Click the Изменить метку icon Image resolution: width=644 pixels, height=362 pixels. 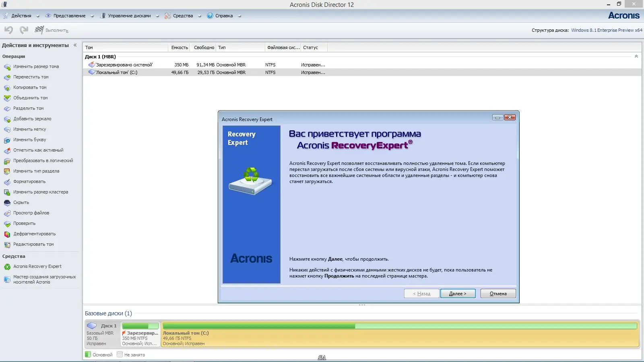(x=7, y=130)
